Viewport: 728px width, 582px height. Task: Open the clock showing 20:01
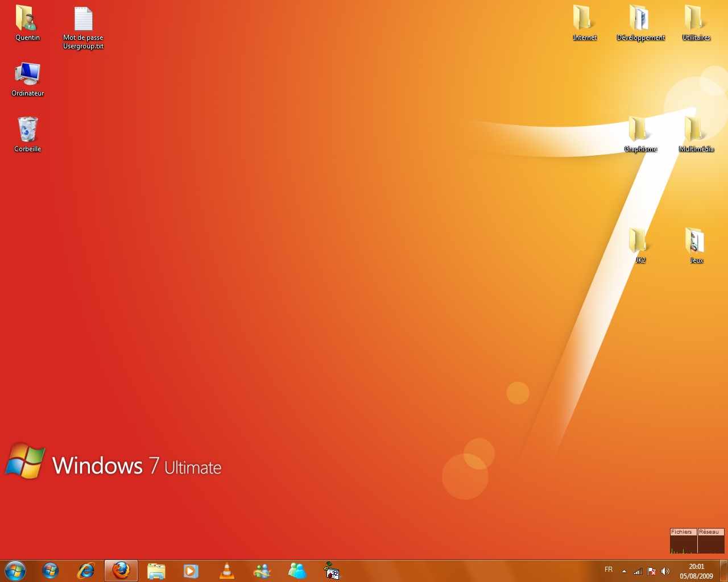pyautogui.click(x=696, y=571)
